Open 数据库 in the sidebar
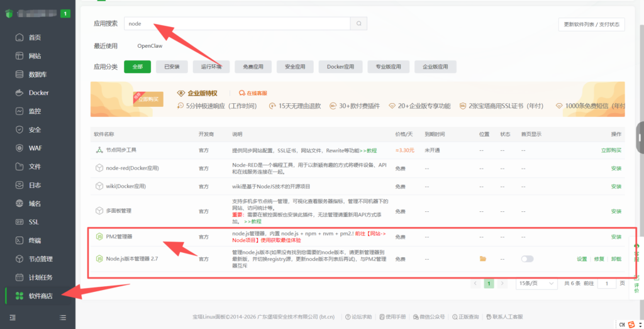644x329 pixels. tap(37, 74)
